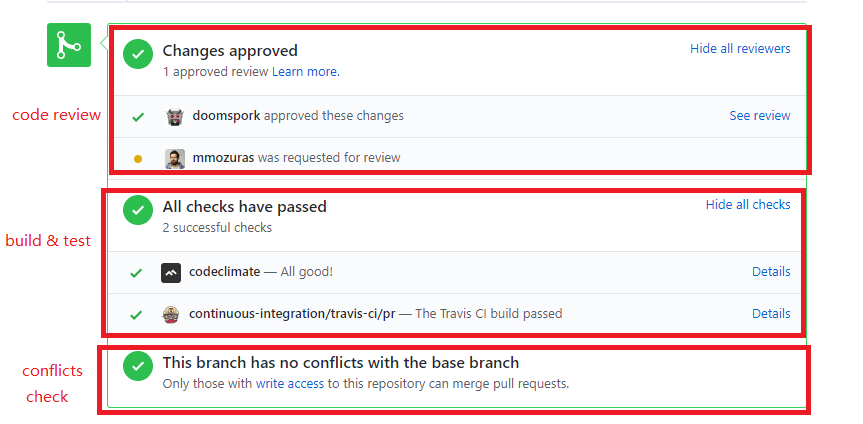Collapse the checks list with Hide all checks
The height and width of the screenshot is (424, 863).
748,204
